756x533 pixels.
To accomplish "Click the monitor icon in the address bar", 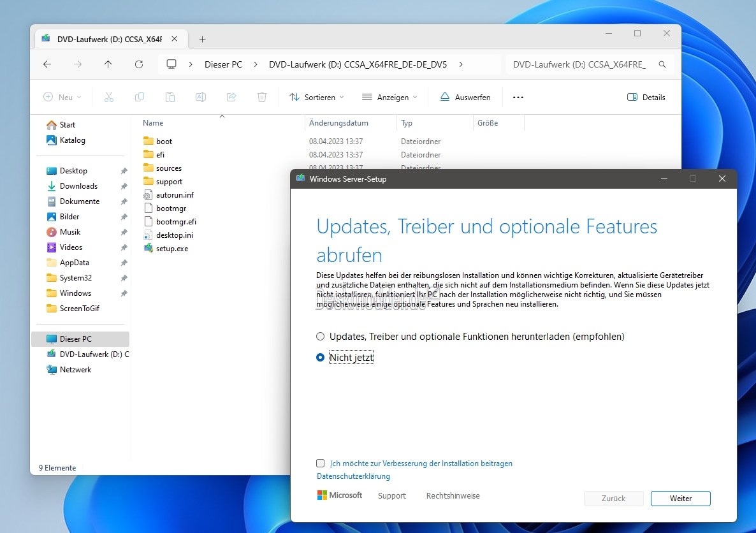I will [171, 64].
